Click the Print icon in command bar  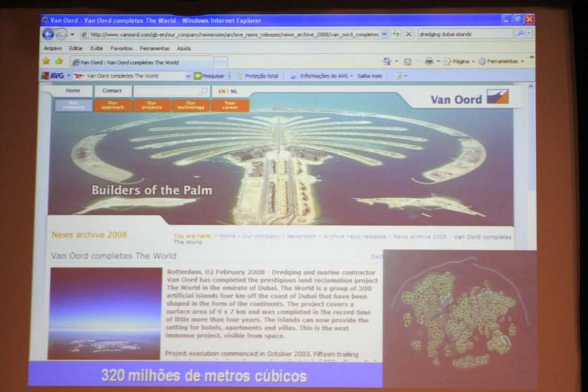pyautogui.click(x=428, y=61)
